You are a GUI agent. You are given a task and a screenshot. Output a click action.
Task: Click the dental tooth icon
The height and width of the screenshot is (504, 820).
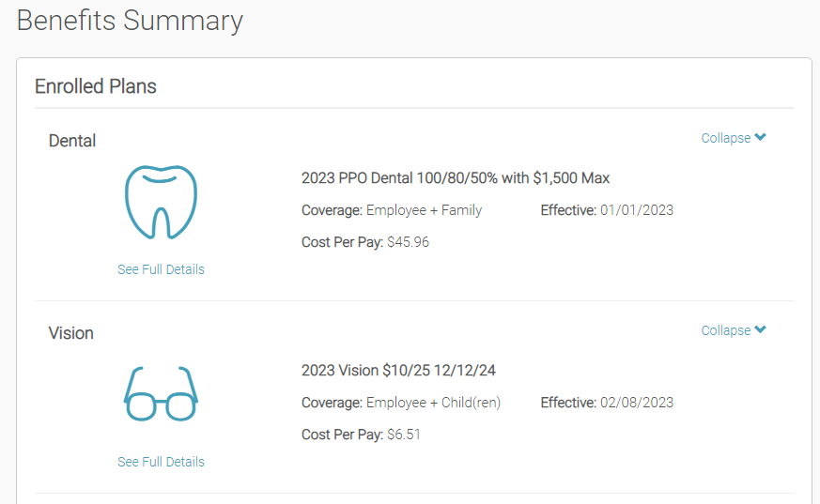[x=161, y=202]
